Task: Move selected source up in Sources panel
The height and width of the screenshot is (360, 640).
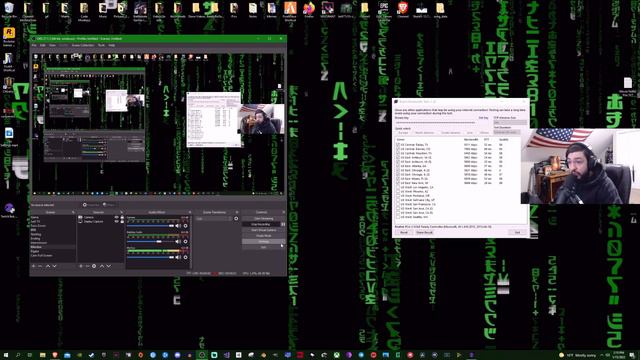Action: pos(102,266)
